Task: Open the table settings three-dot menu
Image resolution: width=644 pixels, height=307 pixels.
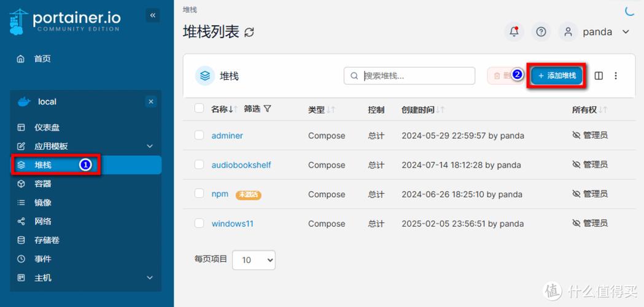Action: pos(616,76)
